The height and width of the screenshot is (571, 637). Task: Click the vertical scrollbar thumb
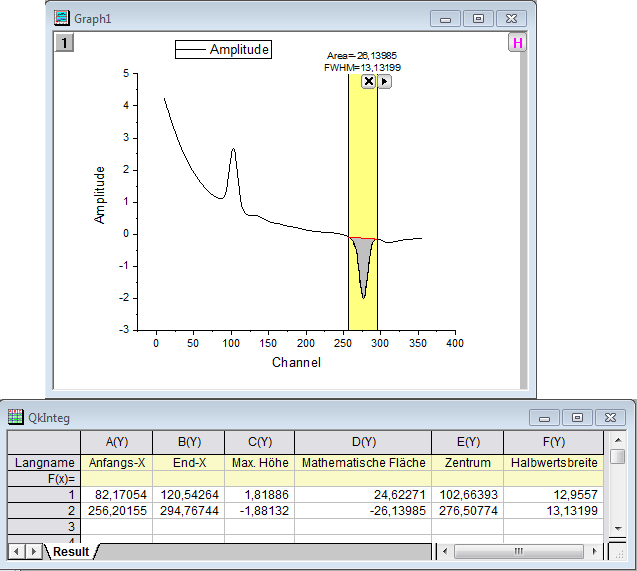click(x=618, y=456)
